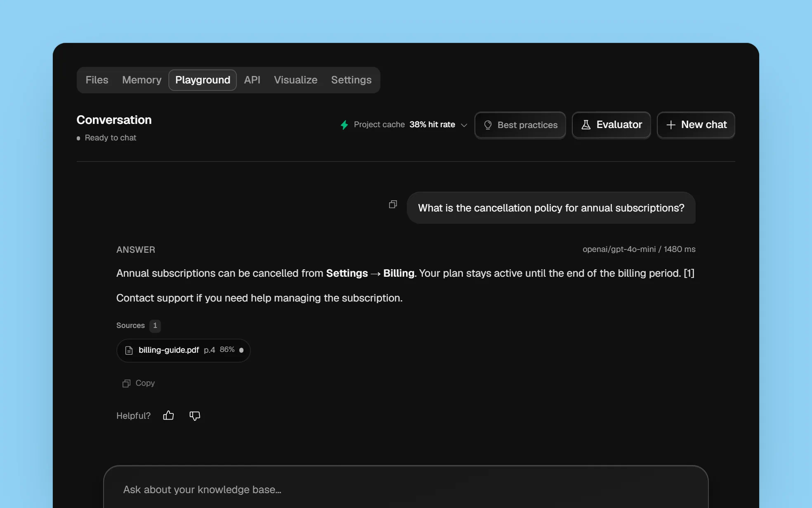This screenshot has height=508, width=812.
Task: Click the citation marker [1]
Action: pyautogui.click(x=689, y=273)
